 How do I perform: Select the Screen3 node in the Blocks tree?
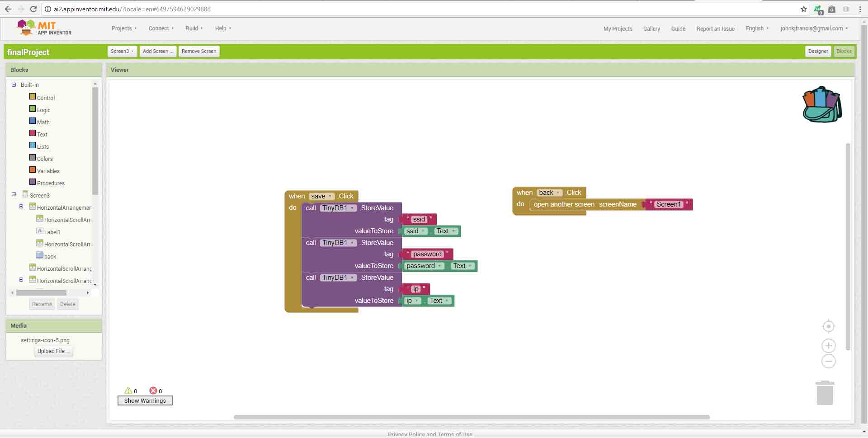pyautogui.click(x=39, y=195)
